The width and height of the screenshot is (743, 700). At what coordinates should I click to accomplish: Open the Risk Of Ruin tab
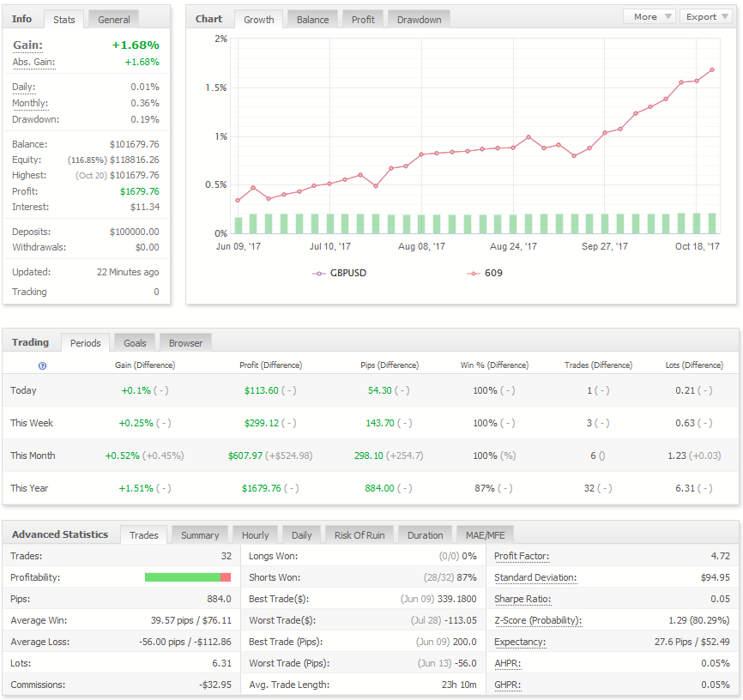[359, 535]
